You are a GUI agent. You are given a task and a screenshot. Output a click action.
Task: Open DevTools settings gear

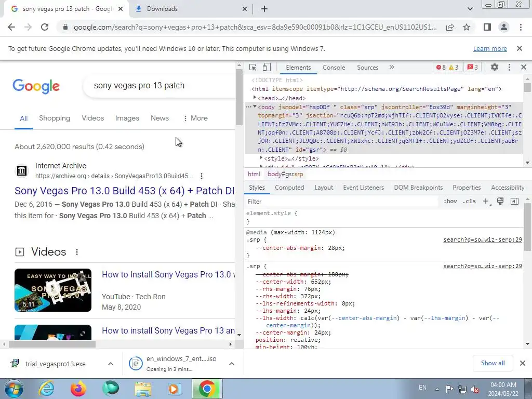tap(495, 67)
